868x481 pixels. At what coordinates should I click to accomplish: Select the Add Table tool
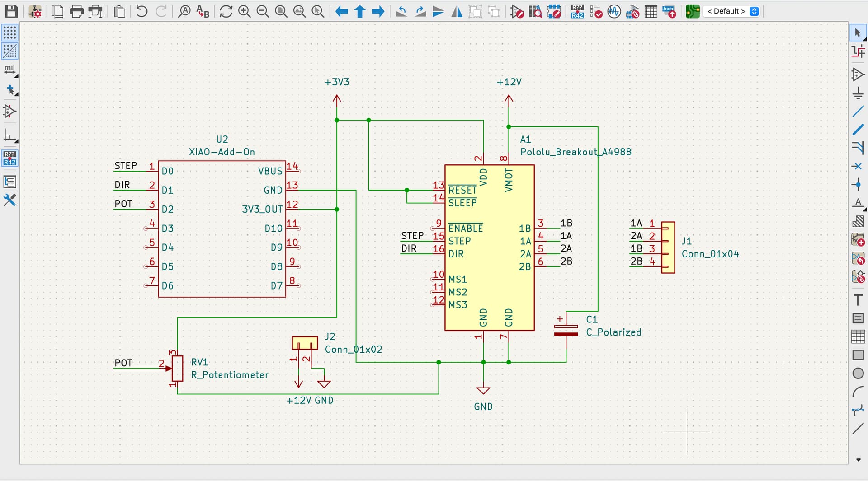(858, 336)
